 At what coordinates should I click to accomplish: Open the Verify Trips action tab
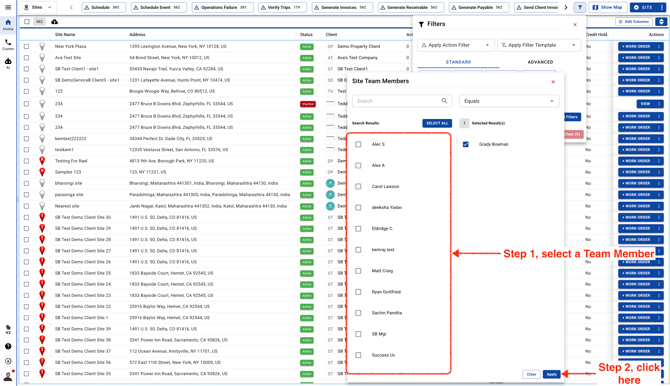coord(282,7)
